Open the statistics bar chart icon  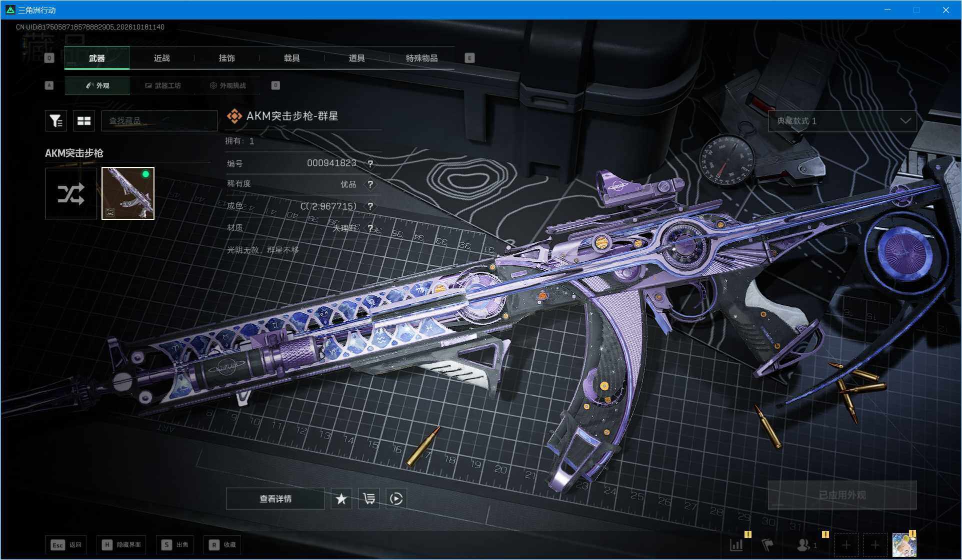coord(736,545)
